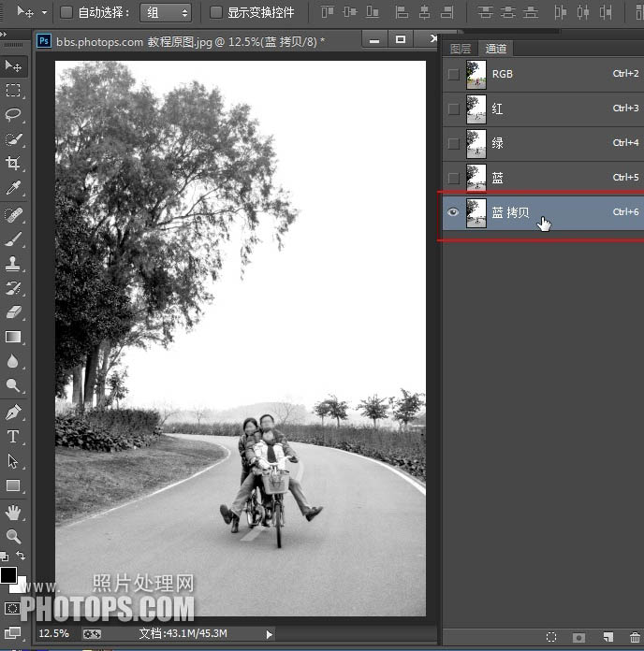Screen dimensions: 644x651
Task: Select the Crop tool
Action: point(13,164)
